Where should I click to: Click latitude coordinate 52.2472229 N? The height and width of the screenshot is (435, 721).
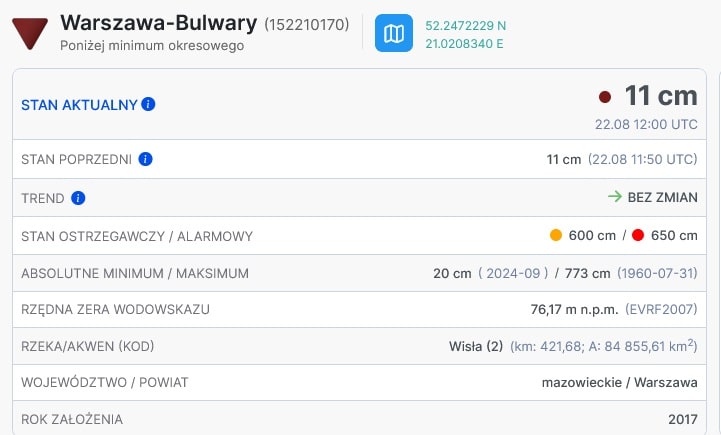click(465, 26)
